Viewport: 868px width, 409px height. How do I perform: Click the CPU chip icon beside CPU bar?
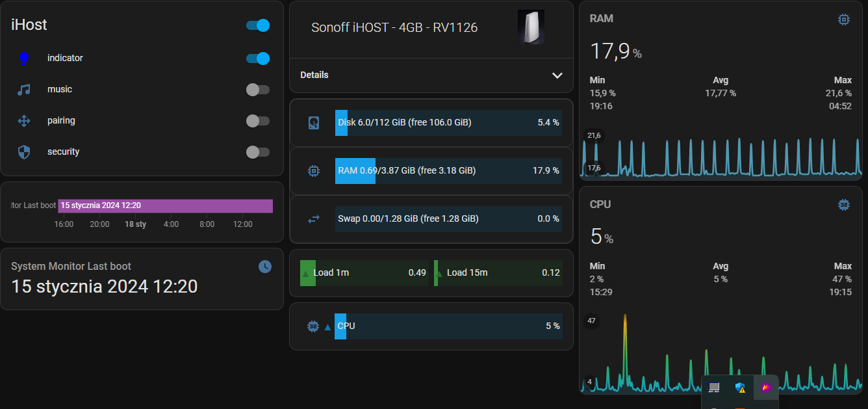point(313,326)
